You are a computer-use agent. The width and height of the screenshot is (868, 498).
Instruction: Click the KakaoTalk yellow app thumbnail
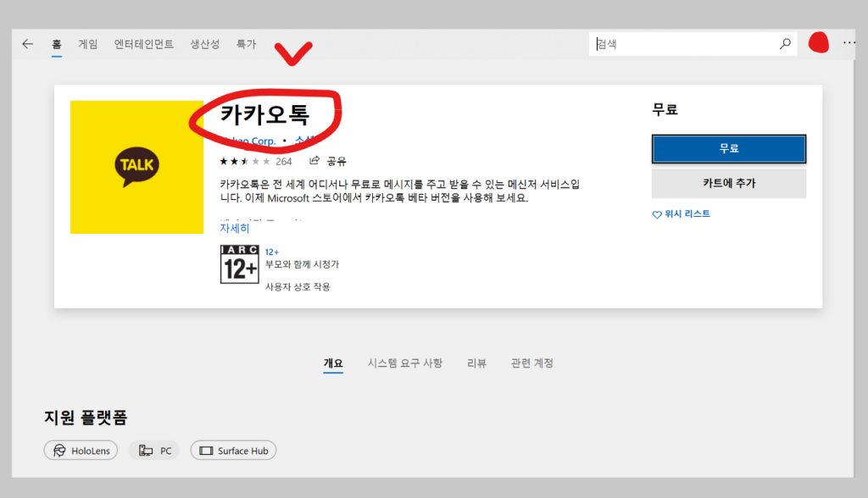(136, 167)
